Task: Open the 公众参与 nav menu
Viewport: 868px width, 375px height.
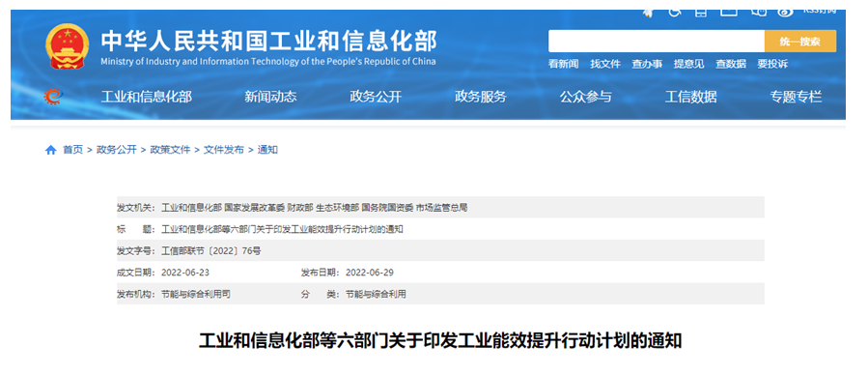Action: pyautogui.click(x=586, y=97)
